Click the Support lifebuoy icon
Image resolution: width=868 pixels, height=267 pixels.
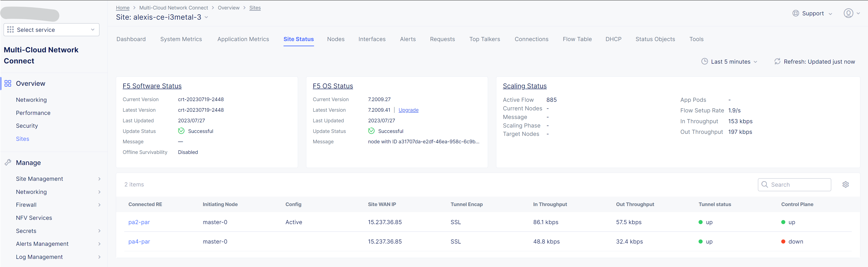coord(795,14)
